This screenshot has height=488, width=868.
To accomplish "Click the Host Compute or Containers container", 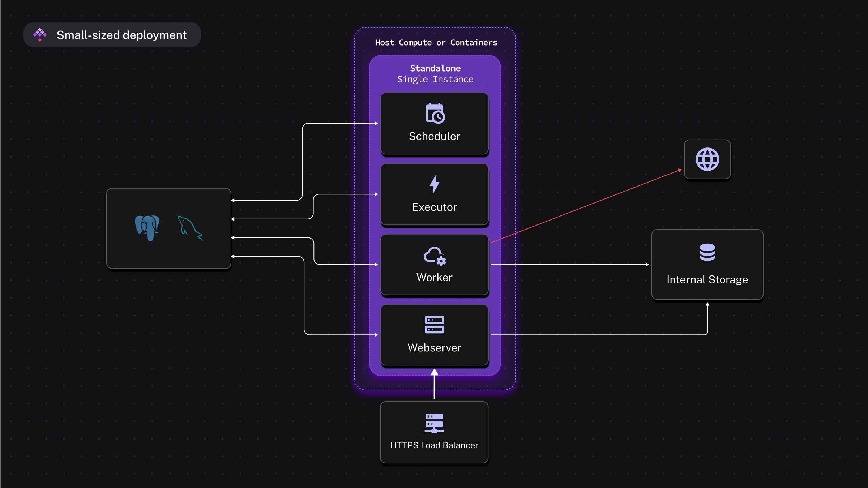I will [x=436, y=42].
